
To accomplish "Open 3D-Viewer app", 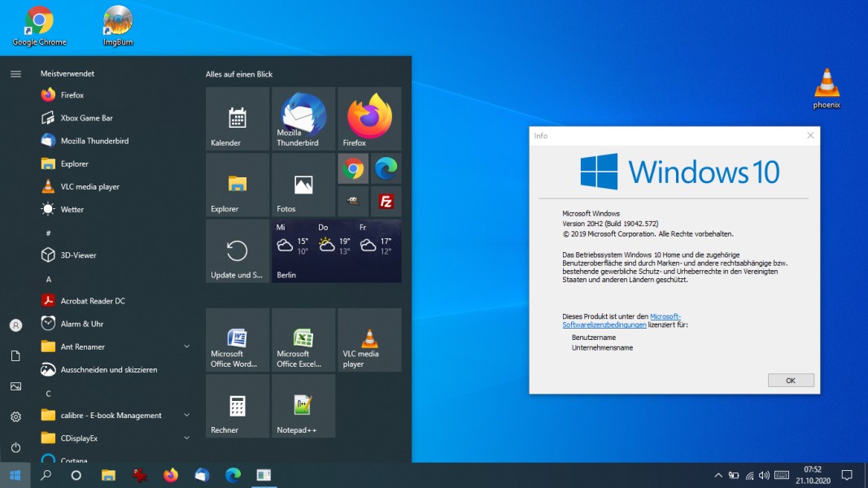I will pos(116,255).
